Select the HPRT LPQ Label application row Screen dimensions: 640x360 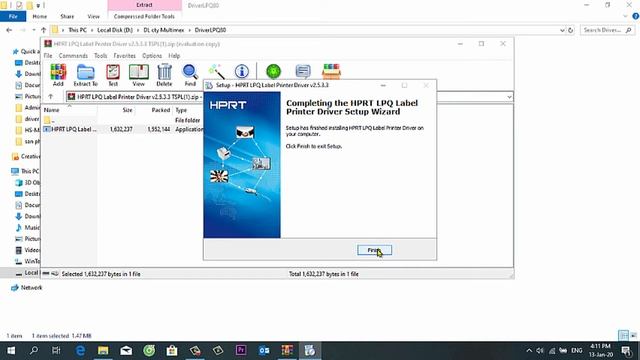122,129
